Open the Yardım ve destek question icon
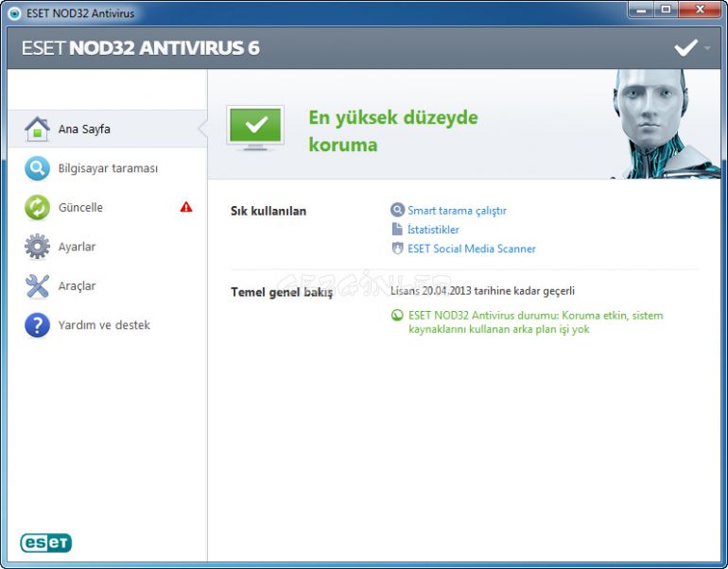 click(37, 325)
